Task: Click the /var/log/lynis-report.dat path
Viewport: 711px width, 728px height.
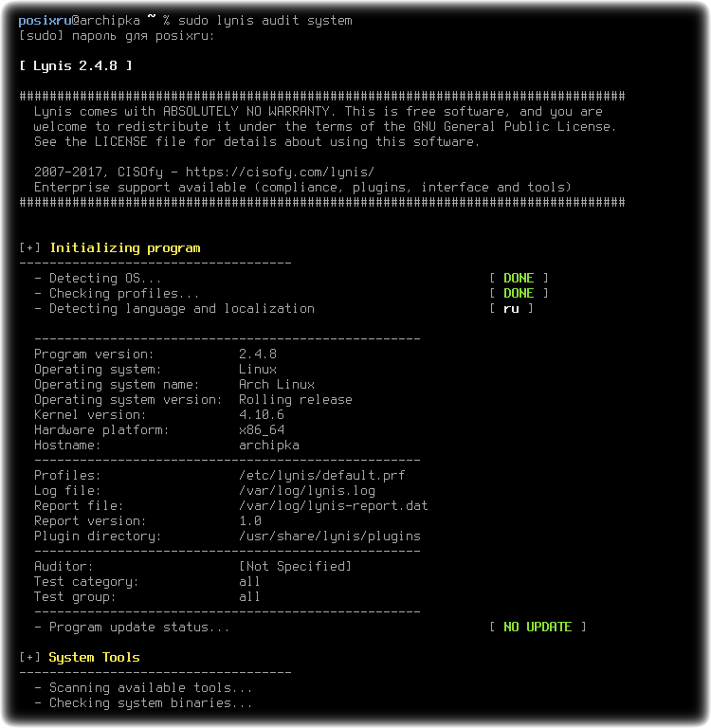Action: pos(333,506)
